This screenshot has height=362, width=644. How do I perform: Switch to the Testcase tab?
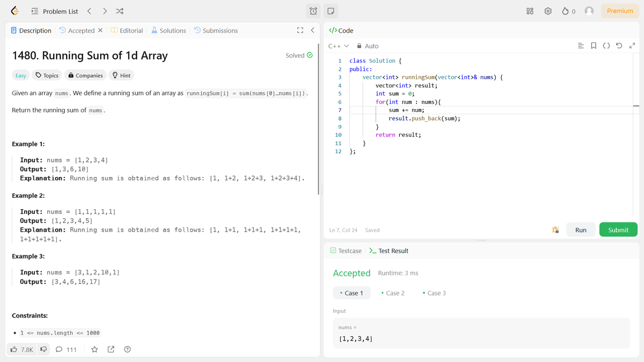[346, 250]
